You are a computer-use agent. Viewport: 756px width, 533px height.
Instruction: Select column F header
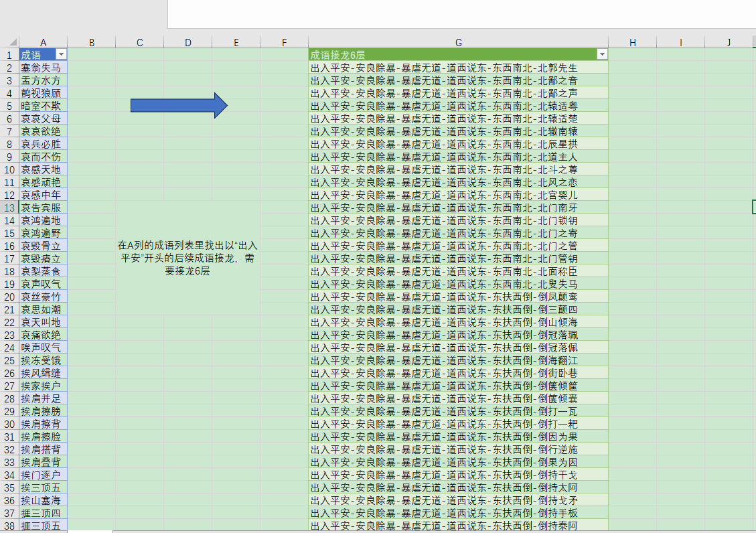(284, 42)
